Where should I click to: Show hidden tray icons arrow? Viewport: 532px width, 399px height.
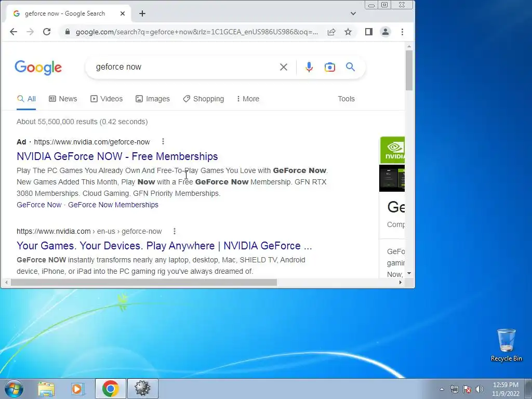pyautogui.click(x=442, y=389)
